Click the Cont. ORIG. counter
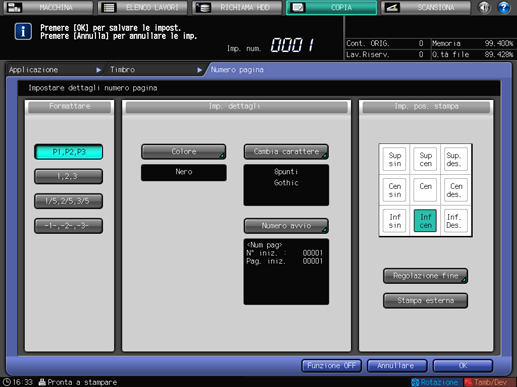The image size is (517, 387). click(385, 43)
